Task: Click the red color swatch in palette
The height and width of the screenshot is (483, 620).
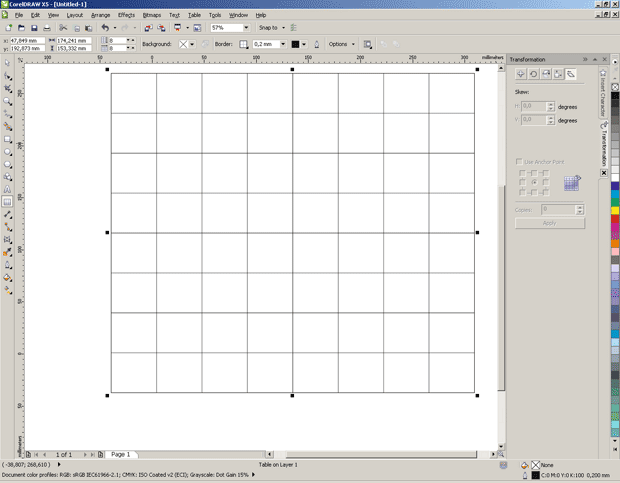Action: coord(615,219)
